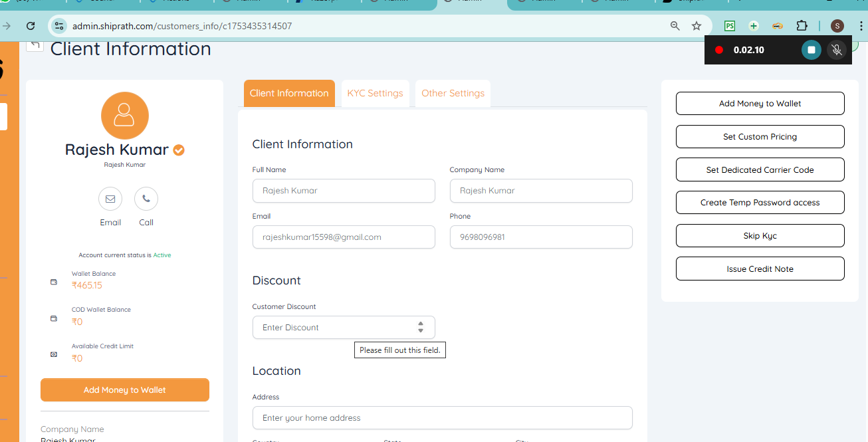Open the site information icon in address bar
The width and height of the screenshot is (868, 442).
coord(59,26)
